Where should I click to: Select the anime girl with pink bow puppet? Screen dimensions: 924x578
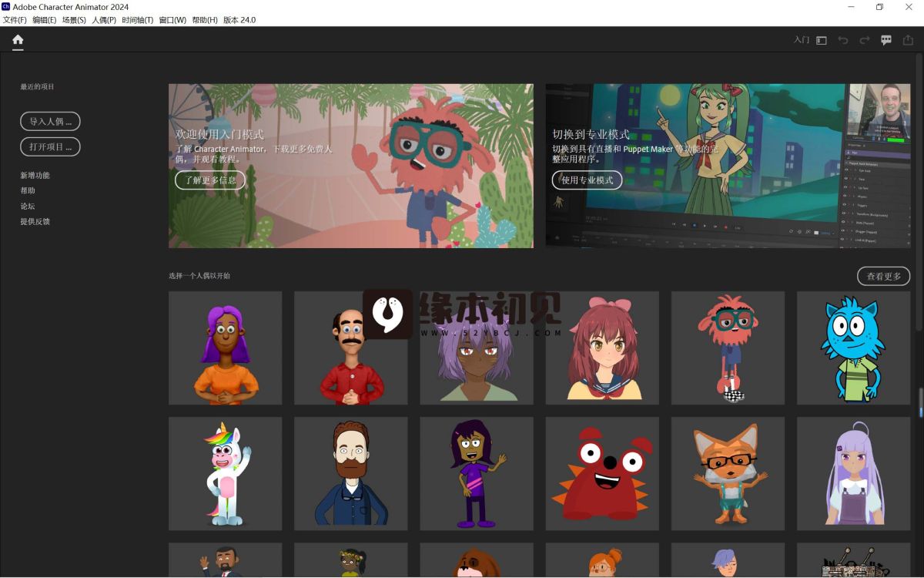coord(602,348)
